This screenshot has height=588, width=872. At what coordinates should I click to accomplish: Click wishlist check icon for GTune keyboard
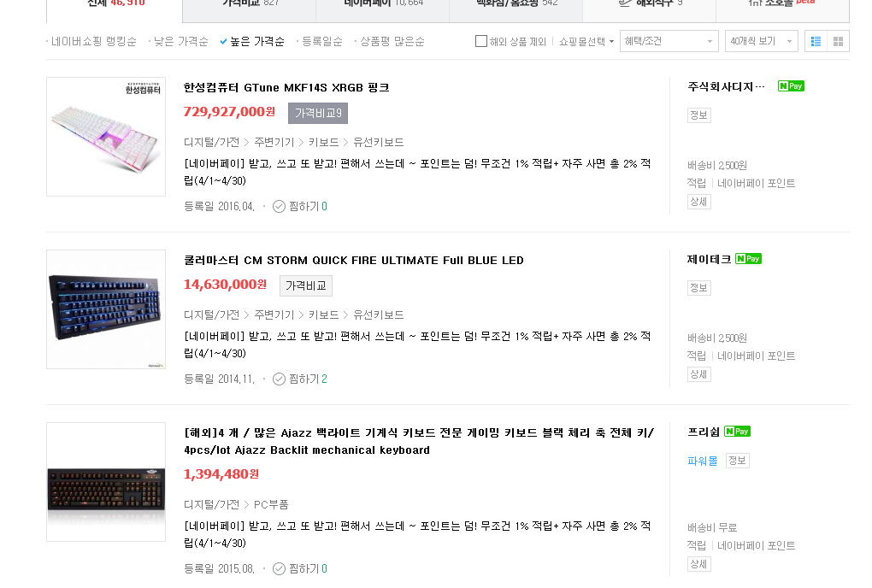coord(280,207)
